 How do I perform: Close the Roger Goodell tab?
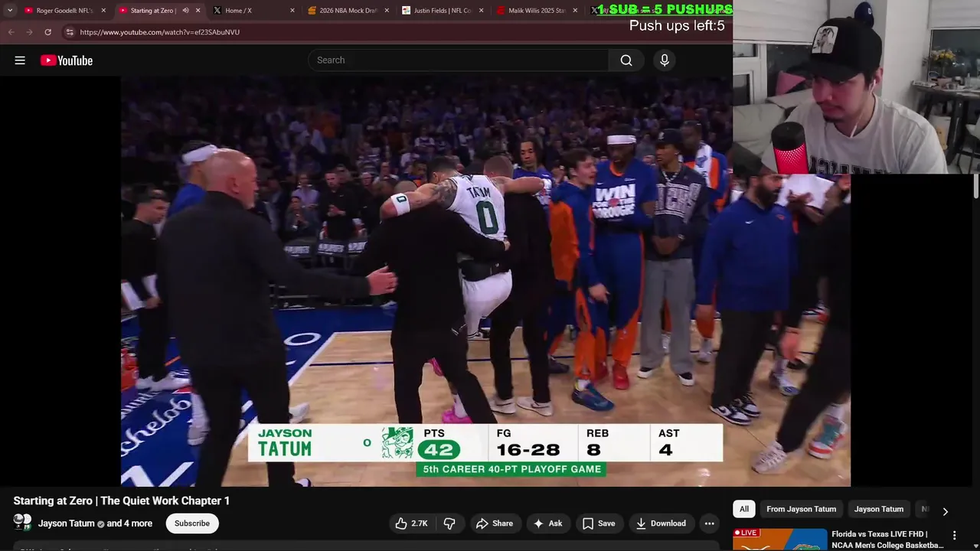[x=103, y=11]
